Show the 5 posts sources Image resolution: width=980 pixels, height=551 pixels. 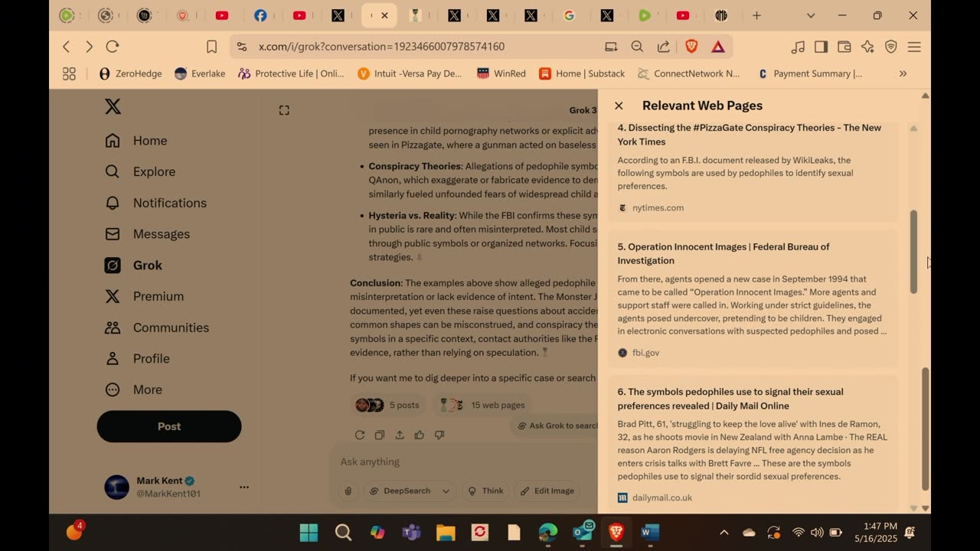tap(388, 405)
